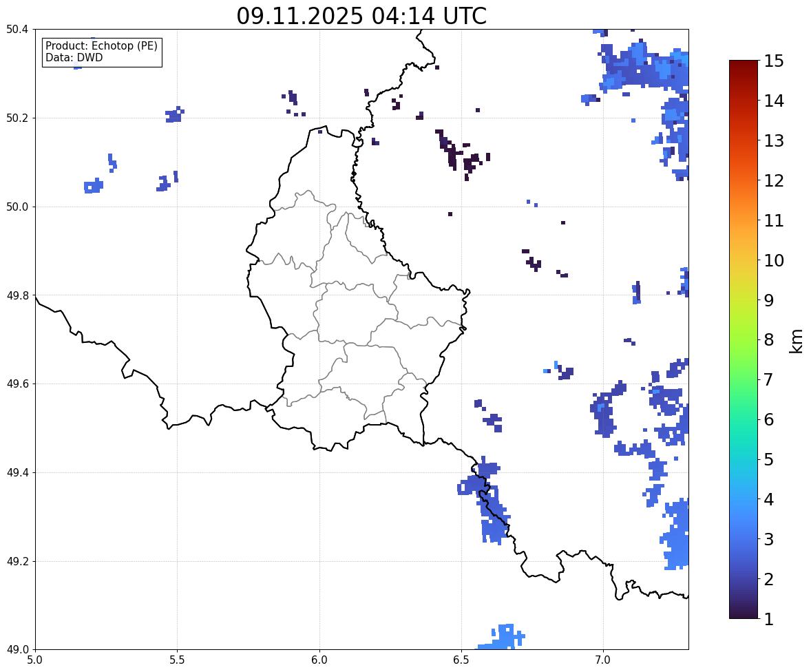Click the "Data: DWD" legend line

click(74, 57)
